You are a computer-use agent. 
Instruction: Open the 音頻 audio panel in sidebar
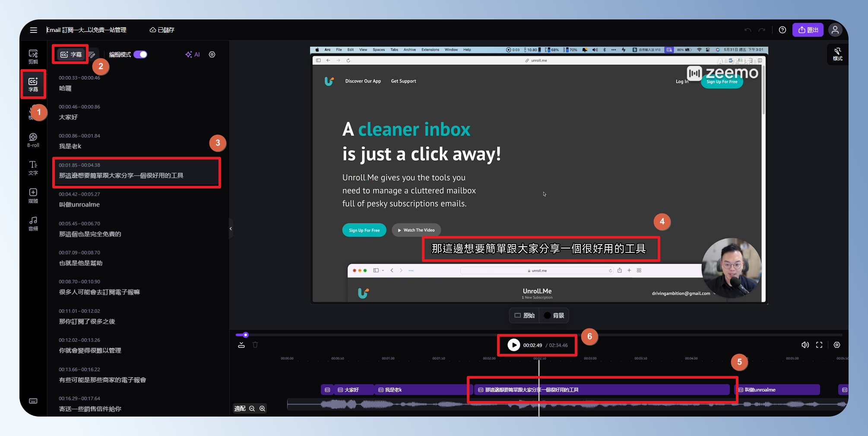33,223
